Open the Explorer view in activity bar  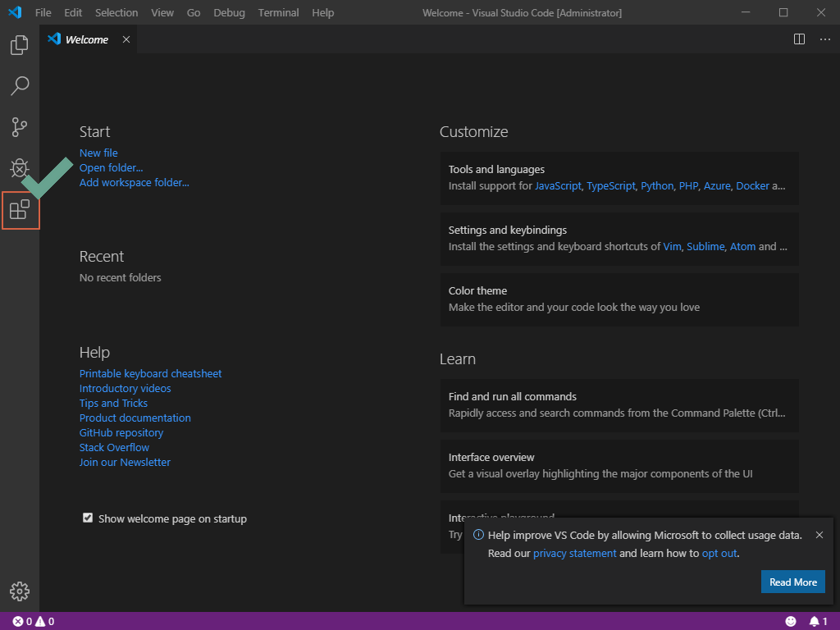pyautogui.click(x=20, y=45)
